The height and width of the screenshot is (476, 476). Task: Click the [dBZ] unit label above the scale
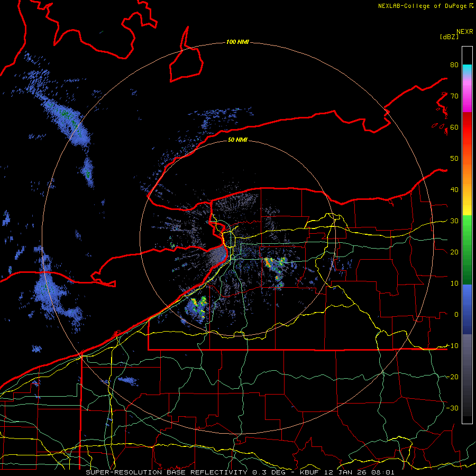pyautogui.click(x=449, y=36)
